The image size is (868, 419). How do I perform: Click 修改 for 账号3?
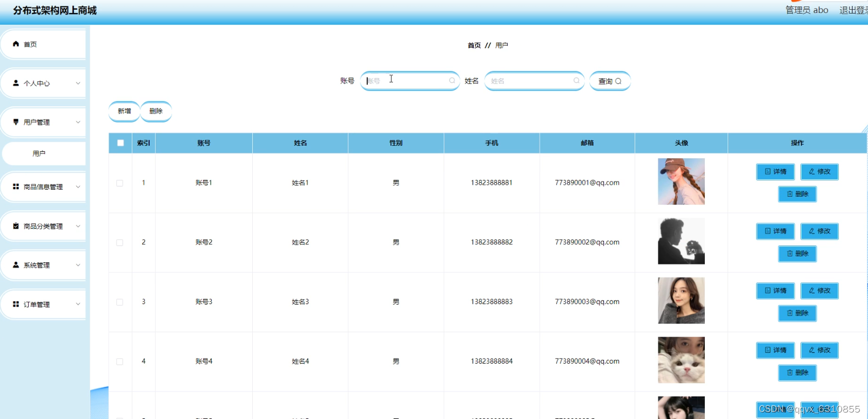pyautogui.click(x=819, y=290)
